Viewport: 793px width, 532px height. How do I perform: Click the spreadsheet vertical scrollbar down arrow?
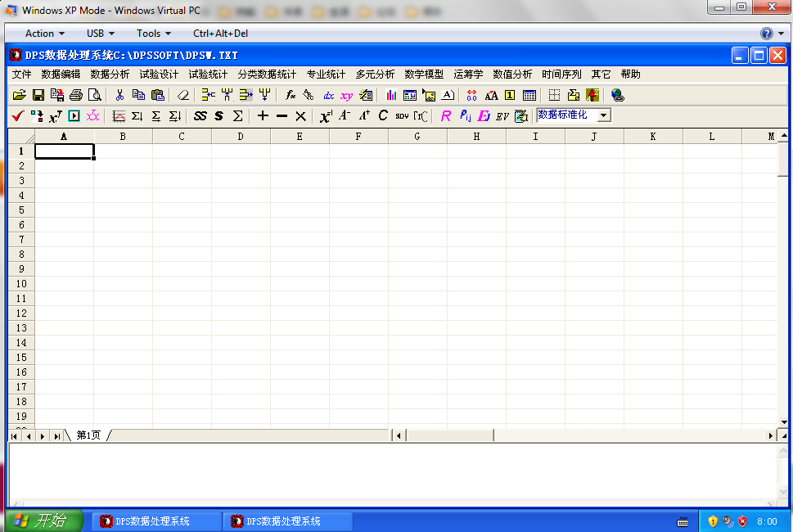point(783,422)
